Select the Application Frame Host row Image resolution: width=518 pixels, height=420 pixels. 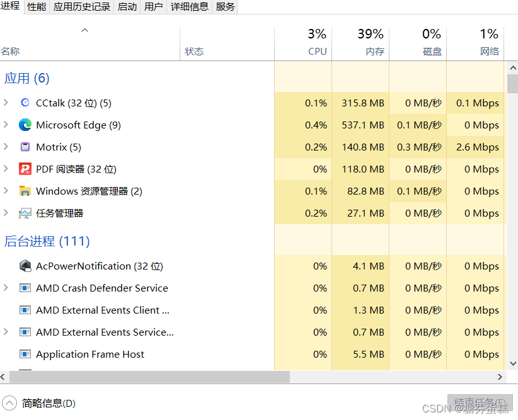[251, 355]
